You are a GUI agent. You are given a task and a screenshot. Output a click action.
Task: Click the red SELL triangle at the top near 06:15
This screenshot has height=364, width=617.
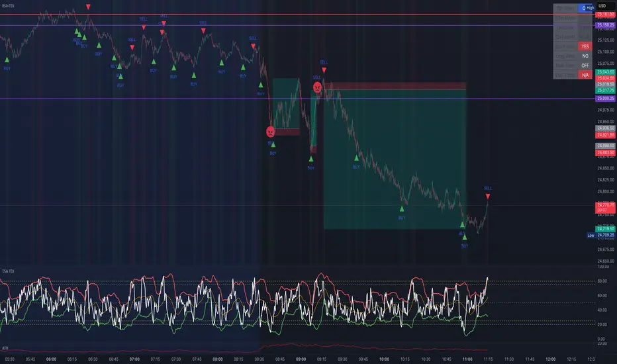click(89, 7)
